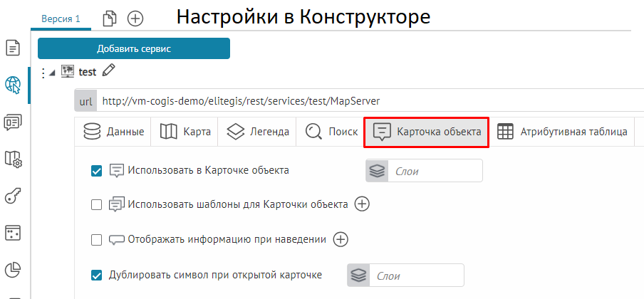
Task: Open the map settings gear sidebar icon
Action: [x=13, y=159]
